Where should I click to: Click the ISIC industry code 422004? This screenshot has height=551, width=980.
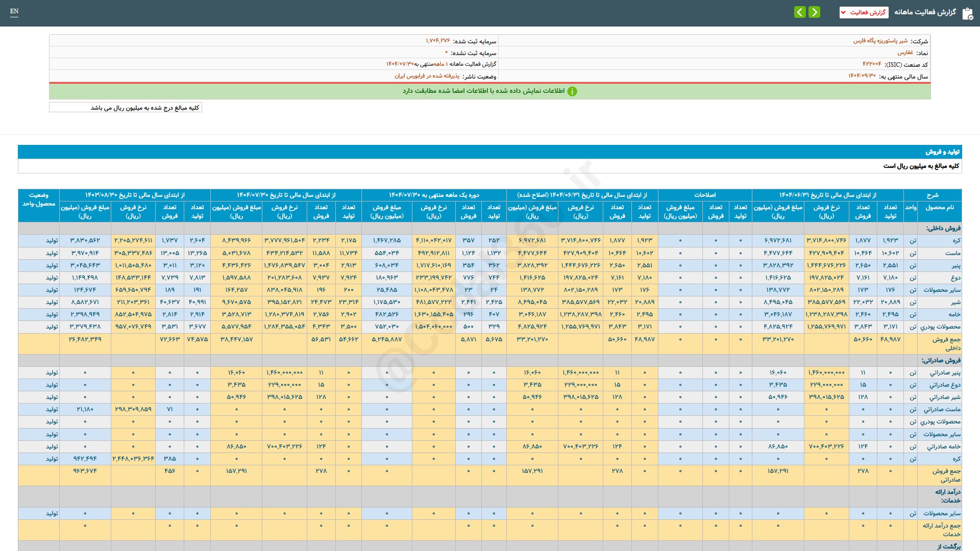point(872,64)
